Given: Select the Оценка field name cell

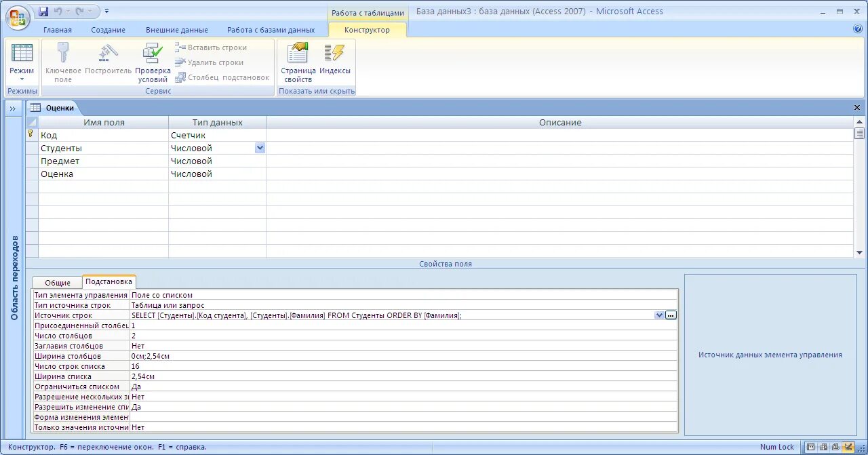Looking at the screenshot, I should tap(103, 174).
